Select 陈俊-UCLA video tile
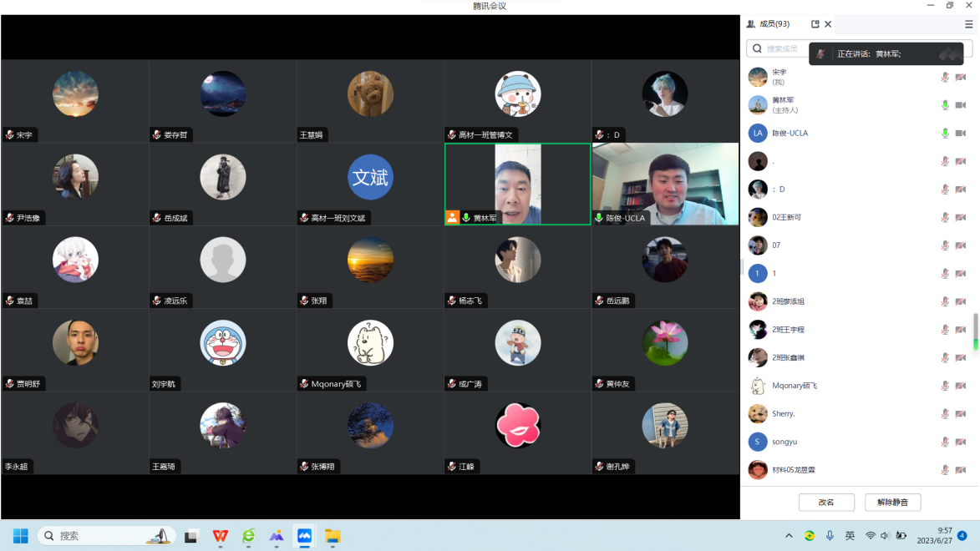 (x=665, y=185)
